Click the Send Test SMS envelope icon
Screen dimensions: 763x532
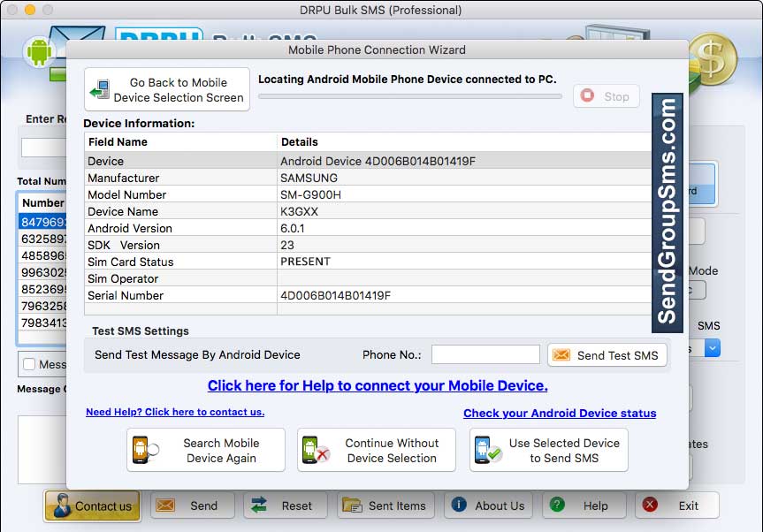coord(563,354)
